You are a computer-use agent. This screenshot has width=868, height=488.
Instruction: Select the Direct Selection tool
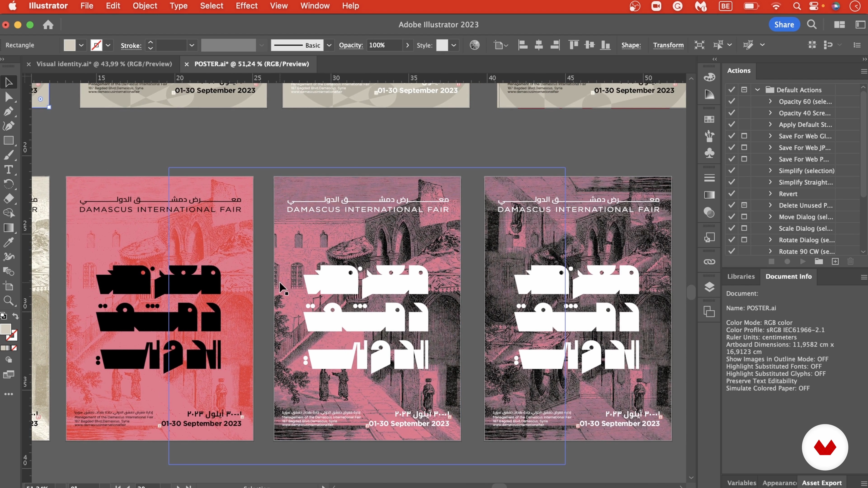9,97
